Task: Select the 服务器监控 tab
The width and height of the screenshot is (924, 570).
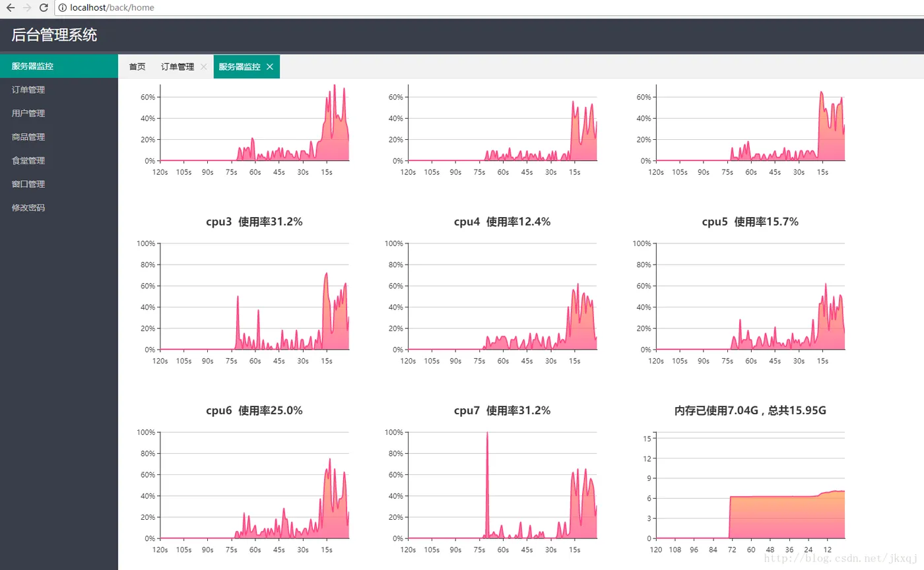Action: pos(240,67)
